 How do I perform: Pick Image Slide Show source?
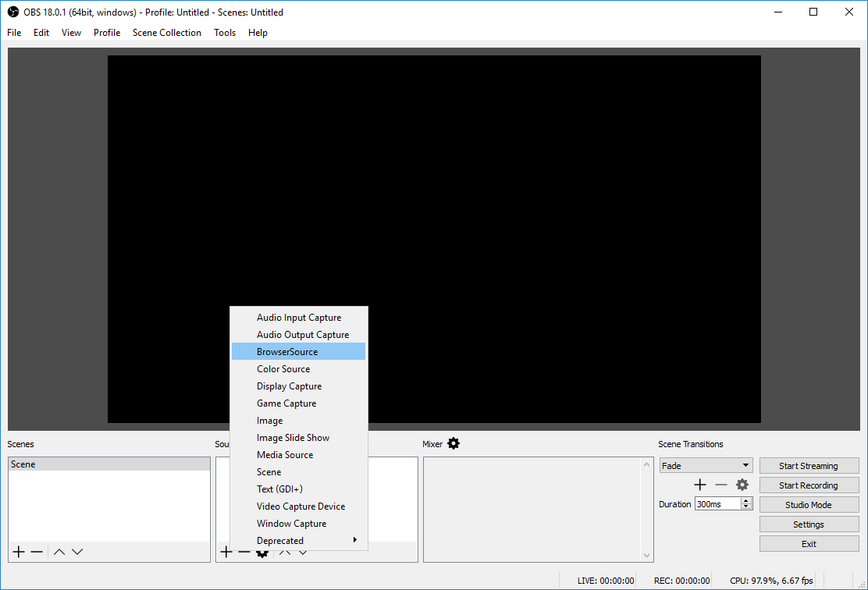tap(298, 437)
